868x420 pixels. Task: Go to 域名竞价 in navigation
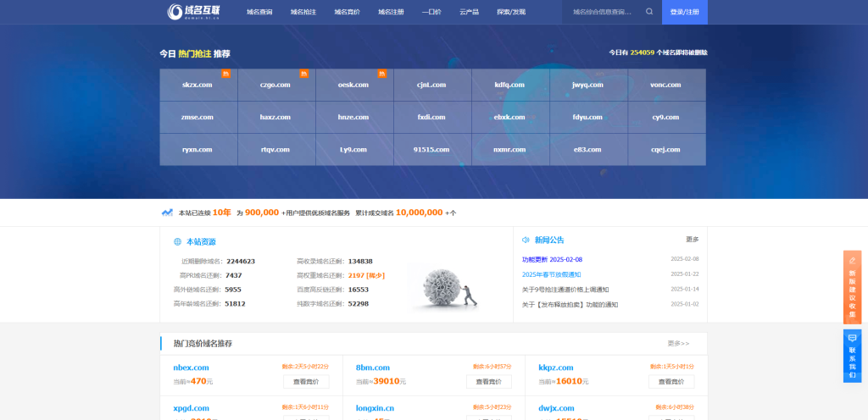tap(347, 12)
